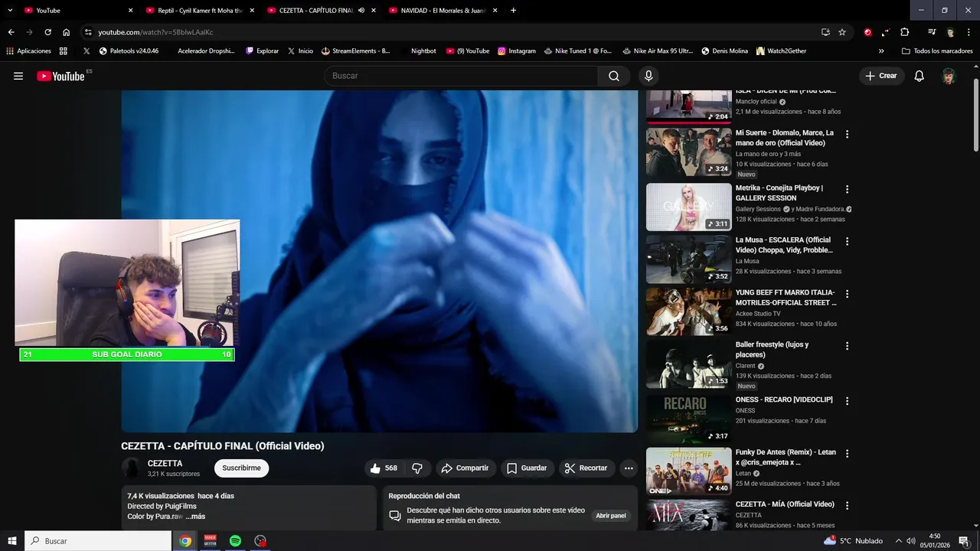Open the YouTube hamburger guide menu

pos(18,76)
